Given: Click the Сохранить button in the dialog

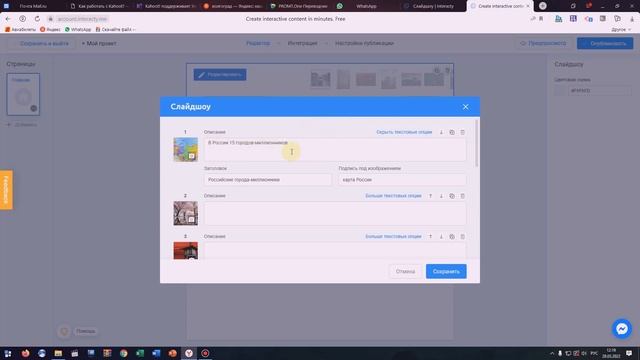Looking at the screenshot, I should [446, 271].
